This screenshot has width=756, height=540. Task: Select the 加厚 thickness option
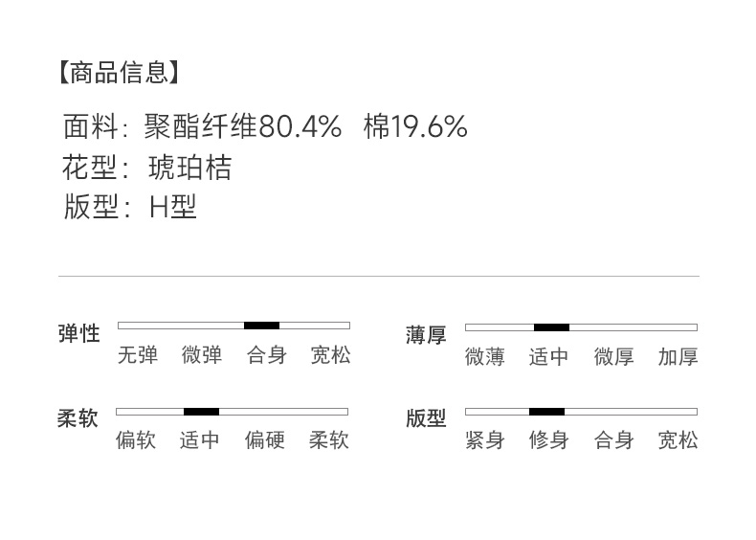pyautogui.click(x=678, y=357)
